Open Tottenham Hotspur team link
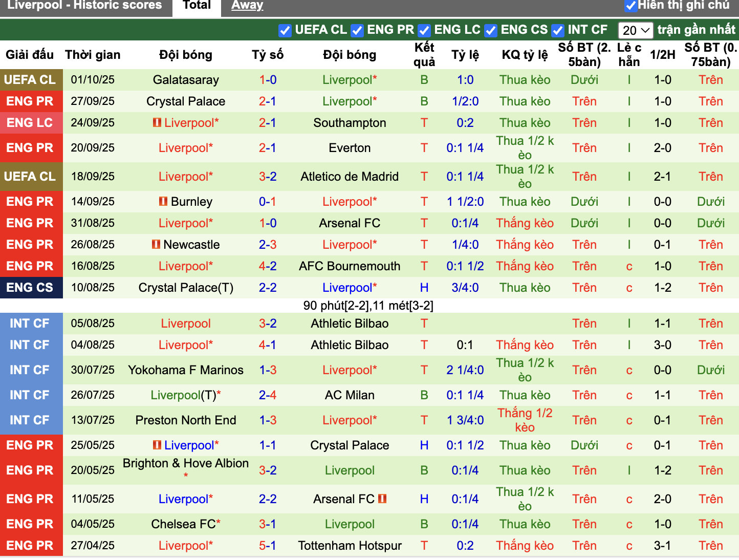 click(x=350, y=546)
